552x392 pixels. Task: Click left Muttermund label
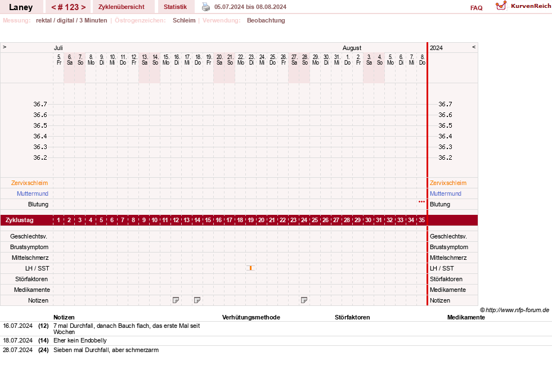click(x=33, y=193)
